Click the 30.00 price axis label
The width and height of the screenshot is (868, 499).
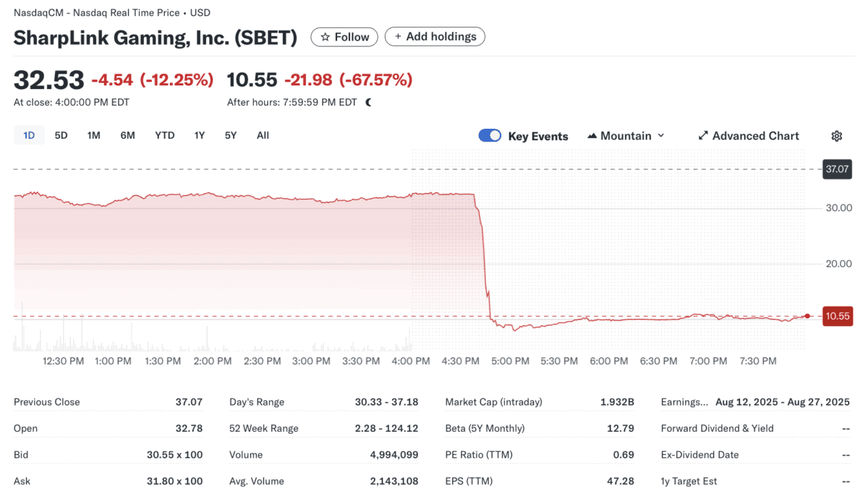tap(839, 208)
